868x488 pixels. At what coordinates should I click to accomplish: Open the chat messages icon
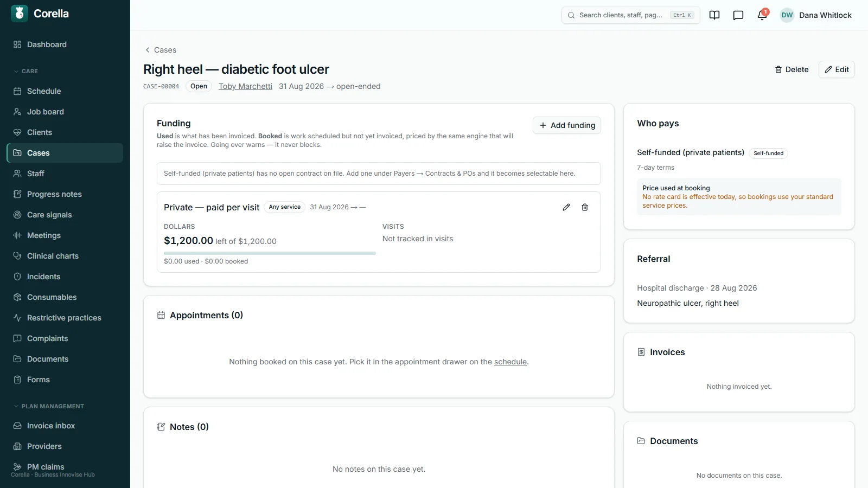[738, 15]
